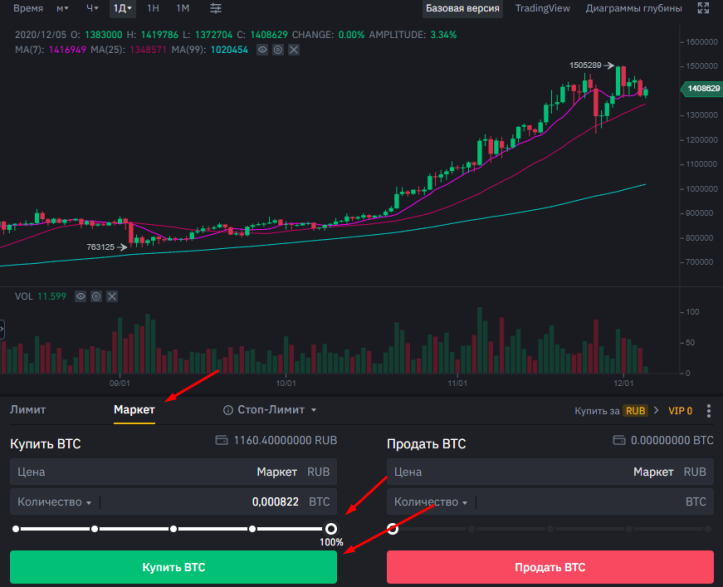Open more options three-dot menu
Viewport: 723px width, 587px height.
tap(709, 410)
